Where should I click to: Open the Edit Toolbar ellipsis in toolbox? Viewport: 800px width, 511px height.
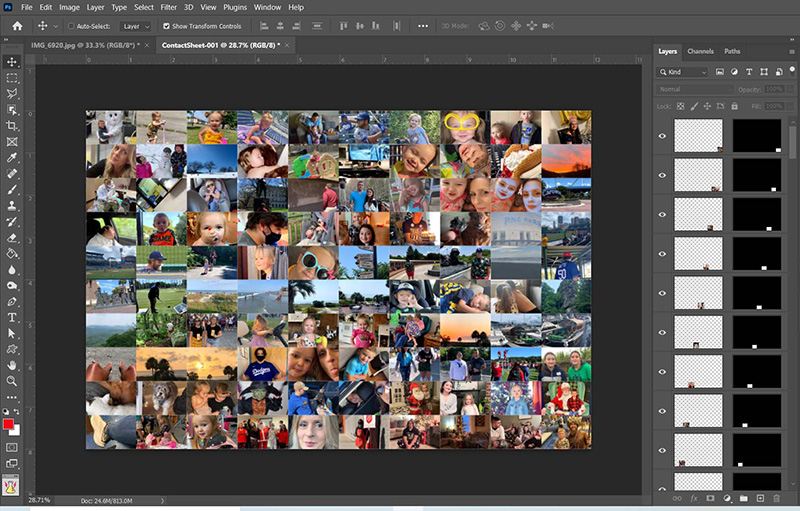12,397
